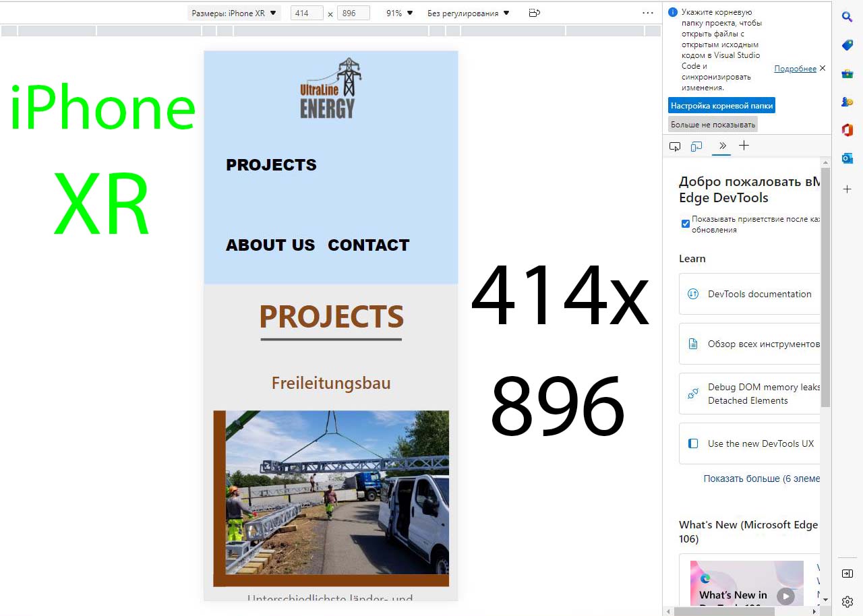Click the viewport width field showing 414
Screen dimensions: 863x616
point(307,13)
